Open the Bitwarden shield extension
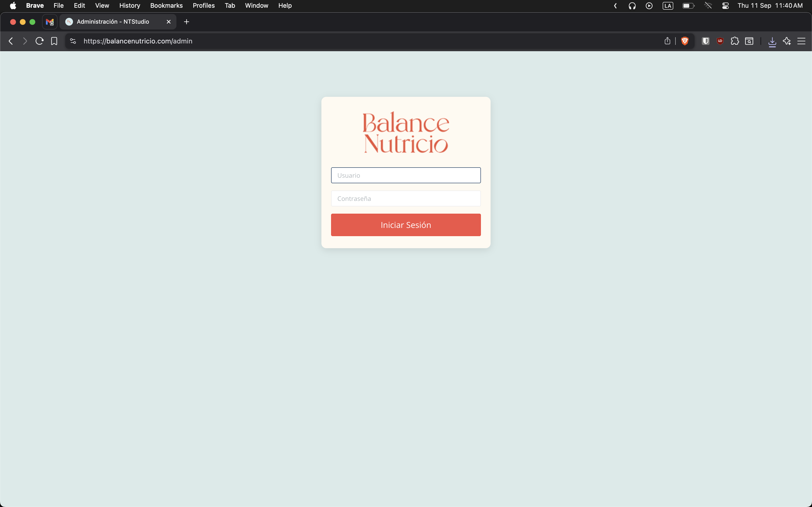Image resolution: width=812 pixels, height=507 pixels. [x=705, y=41]
